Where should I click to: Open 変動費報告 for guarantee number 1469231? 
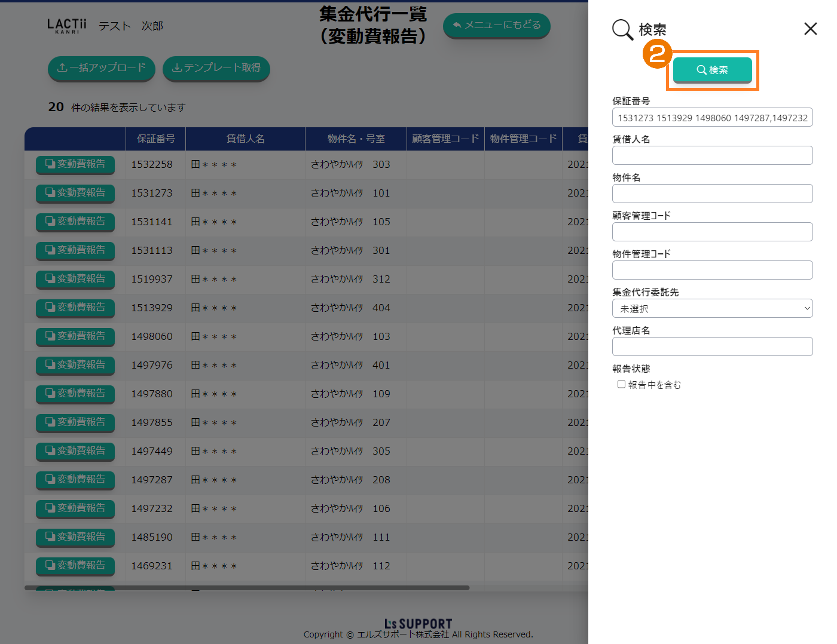coord(75,566)
